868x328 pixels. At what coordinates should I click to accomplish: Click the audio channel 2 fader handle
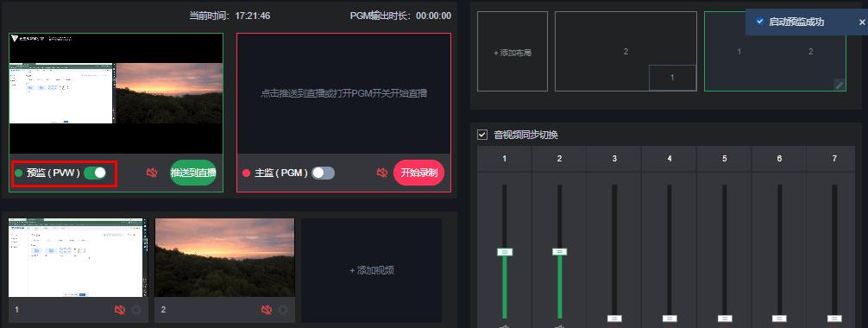[x=560, y=251]
